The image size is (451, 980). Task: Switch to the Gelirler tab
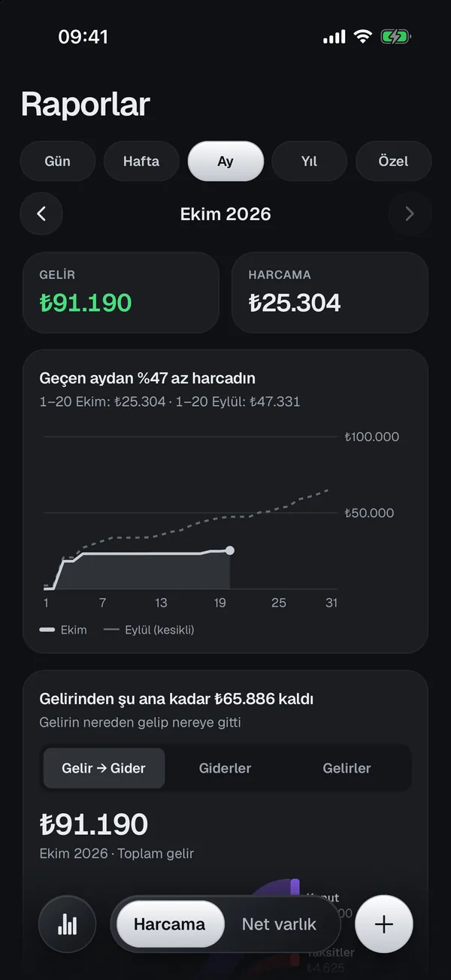tap(347, 768)
